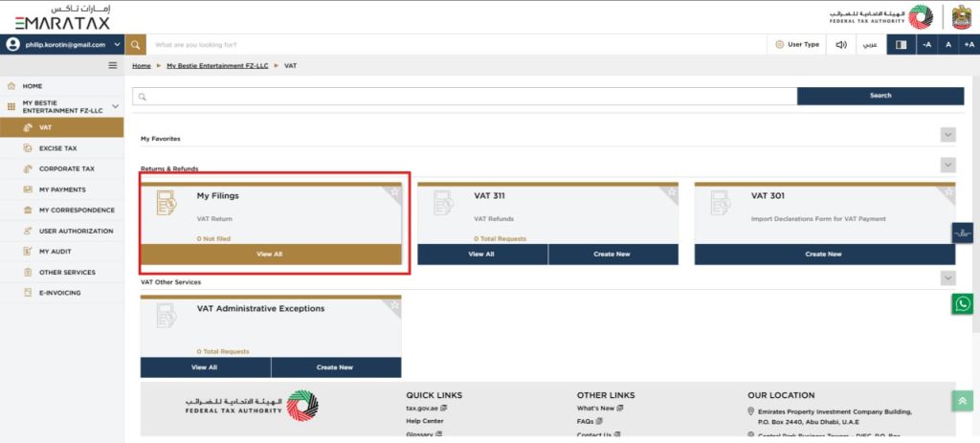Image resolution: width=980 pixels, height=443 pixels.
Task: Open Help Center quick link
Action: (x=424, y=421)
